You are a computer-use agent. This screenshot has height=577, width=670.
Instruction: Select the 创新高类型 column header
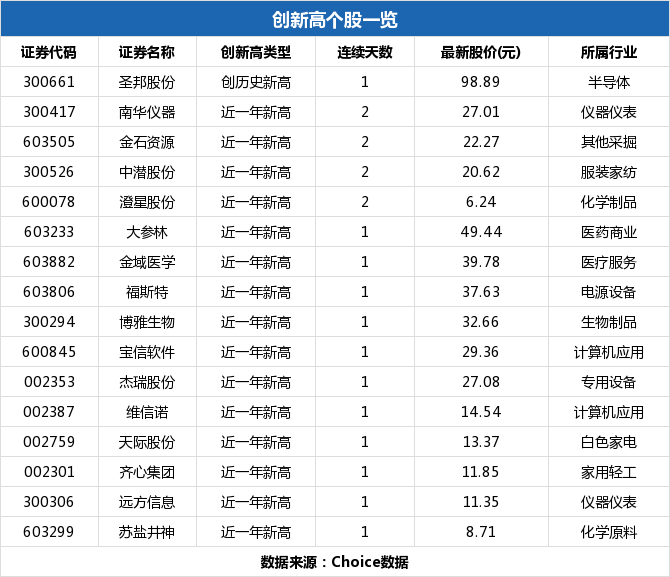tap(256, 52)
